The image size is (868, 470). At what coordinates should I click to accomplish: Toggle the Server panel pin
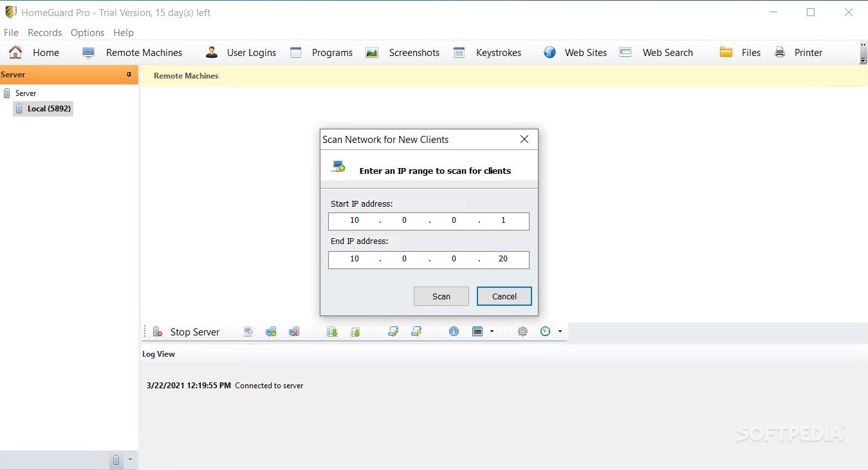tap(129, 75)
